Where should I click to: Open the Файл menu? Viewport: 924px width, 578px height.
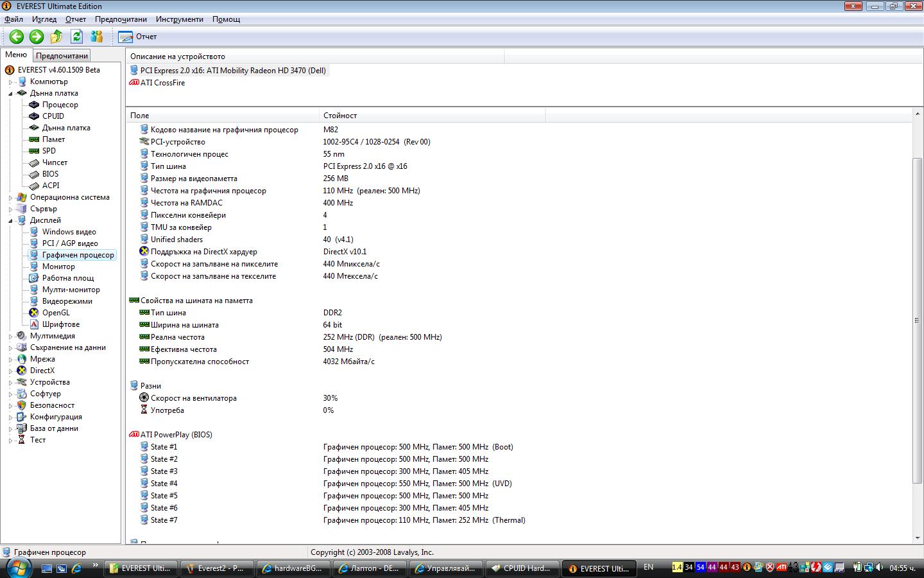[13, 19]
